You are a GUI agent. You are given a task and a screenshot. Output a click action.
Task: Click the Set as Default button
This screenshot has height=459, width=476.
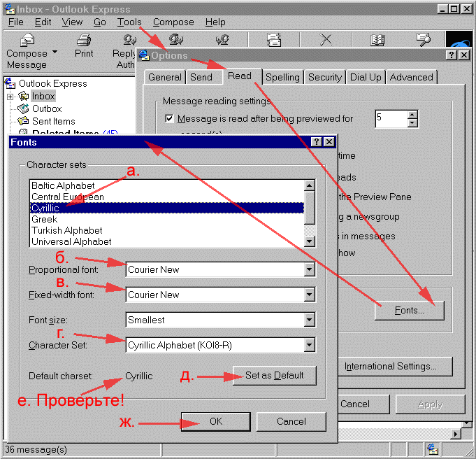click(274, 376)
